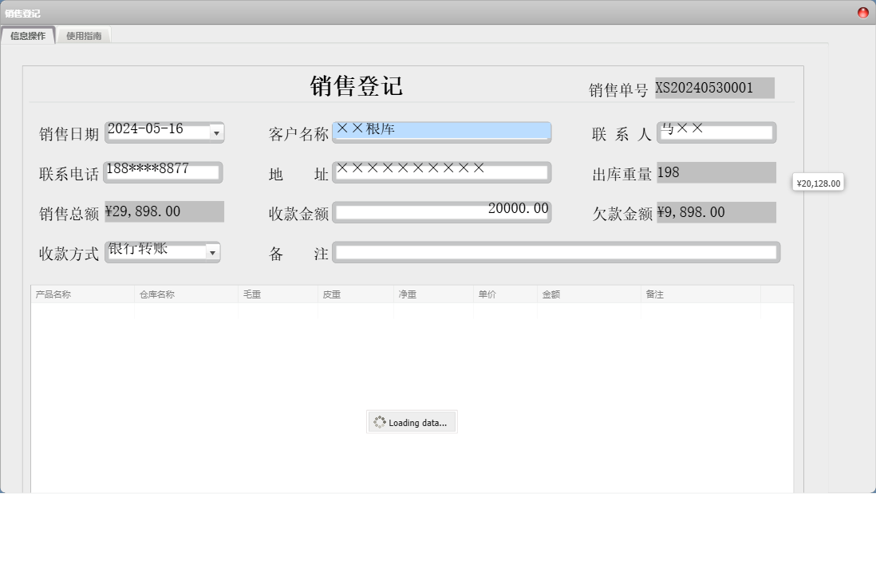Select the 联系电话 input field
The width and height of the screenshot is (876, 588).
(163, 172)
